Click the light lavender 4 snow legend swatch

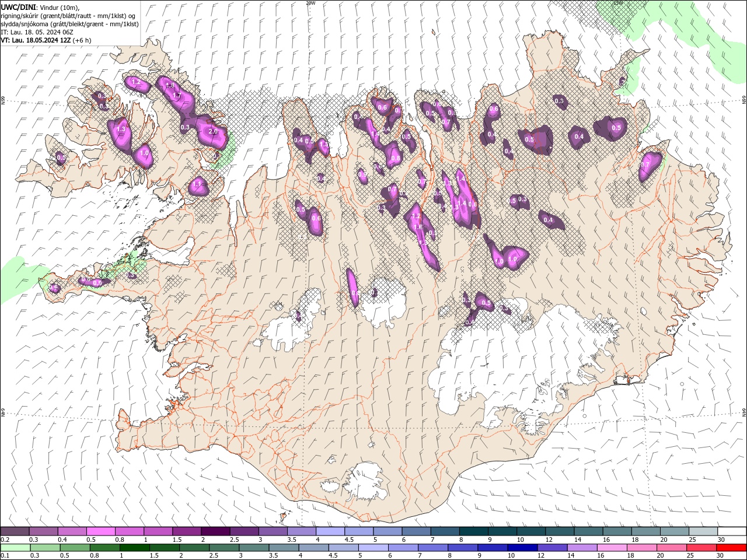coord(330,531)
